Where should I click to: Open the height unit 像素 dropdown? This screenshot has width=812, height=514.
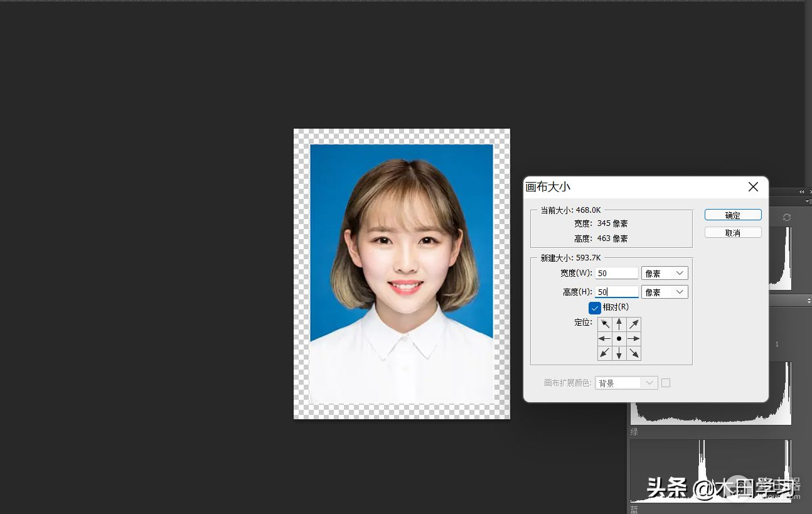[665, 292]
